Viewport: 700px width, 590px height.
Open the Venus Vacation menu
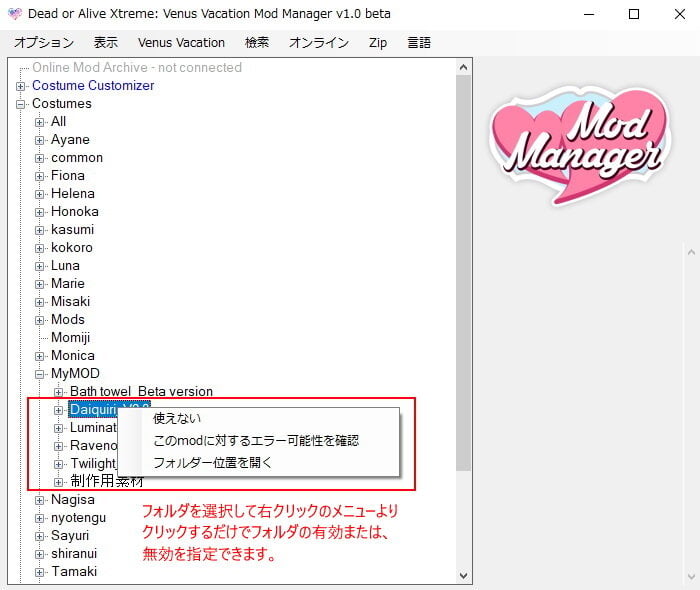[181, 43]
